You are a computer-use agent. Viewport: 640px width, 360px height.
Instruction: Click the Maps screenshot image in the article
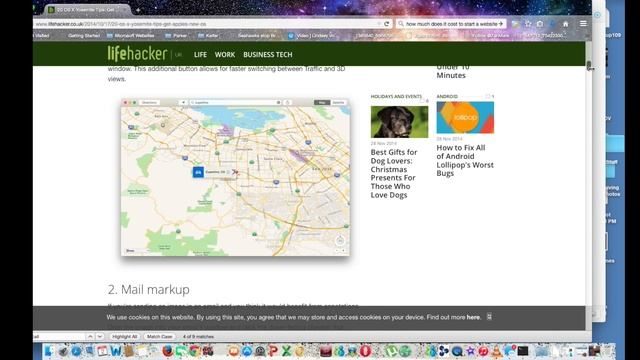(x=236, y=178)
